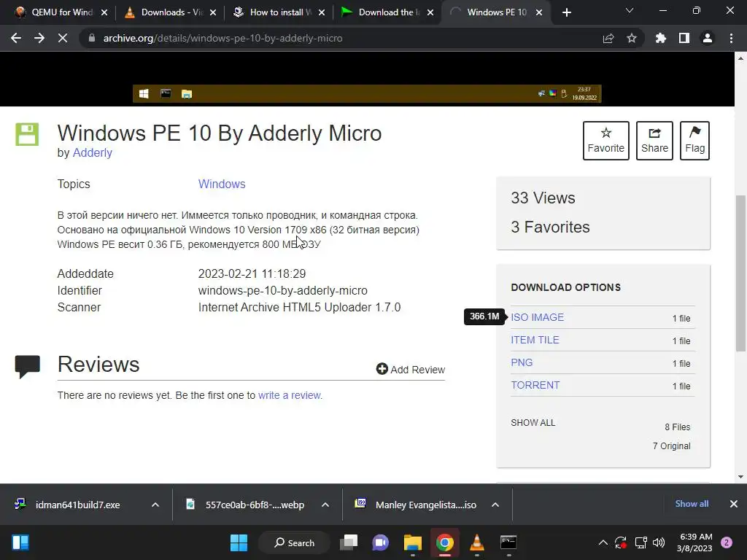Click Show all downloads
Viewport: 747px width, 560px height.
point(692,504)
